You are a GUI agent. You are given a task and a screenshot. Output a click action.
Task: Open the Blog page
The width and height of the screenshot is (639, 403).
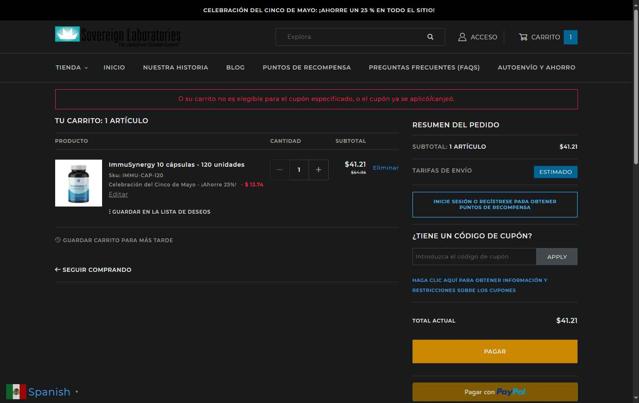(235, 68)
